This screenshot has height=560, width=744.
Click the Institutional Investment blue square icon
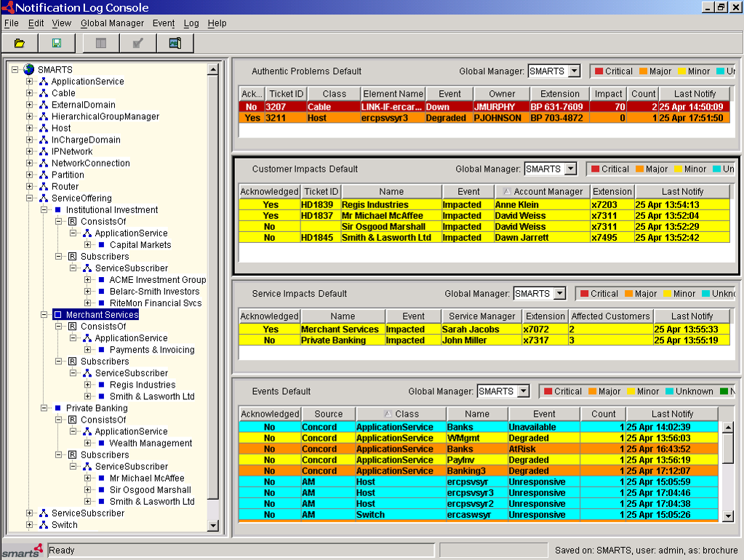click(x=58, y=209)
